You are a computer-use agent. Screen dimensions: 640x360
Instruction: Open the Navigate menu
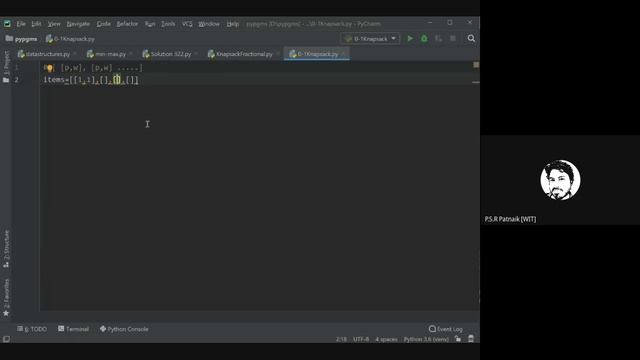(78, 24)
